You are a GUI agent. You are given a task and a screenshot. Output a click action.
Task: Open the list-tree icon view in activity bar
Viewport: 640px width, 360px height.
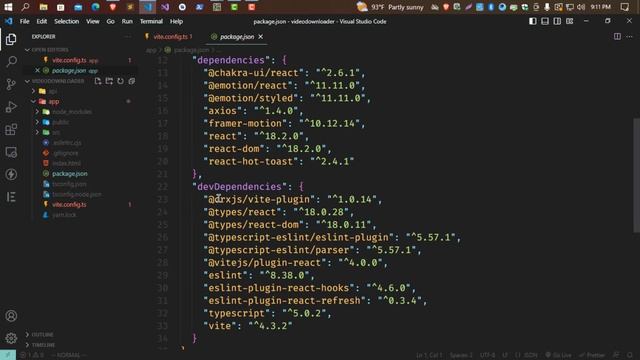point(11,197)
